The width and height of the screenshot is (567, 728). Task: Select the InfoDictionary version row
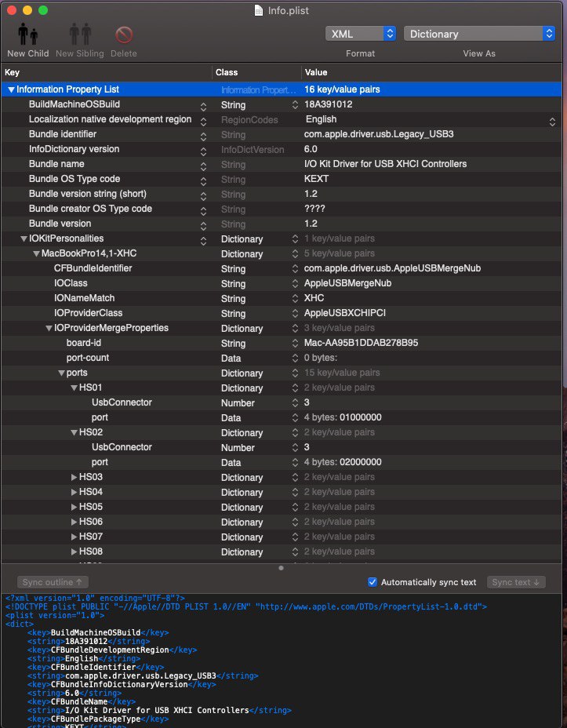pyautogui.click(x=282, y=149)
